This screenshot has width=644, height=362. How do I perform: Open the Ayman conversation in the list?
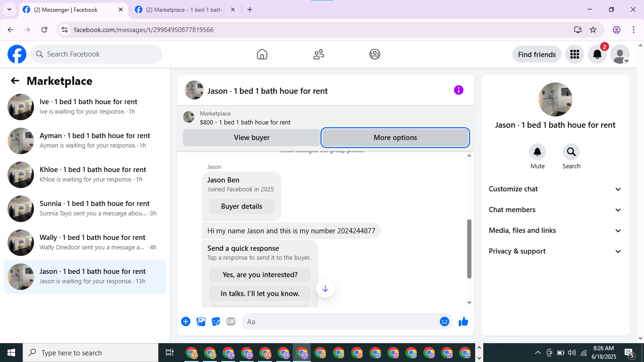tap(85, 140)
